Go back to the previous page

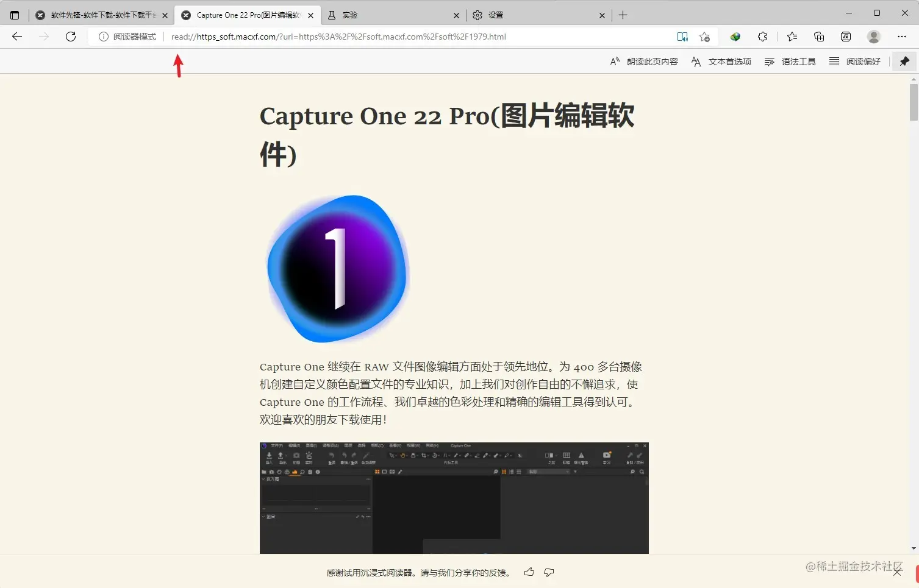(x=17, y=37)
